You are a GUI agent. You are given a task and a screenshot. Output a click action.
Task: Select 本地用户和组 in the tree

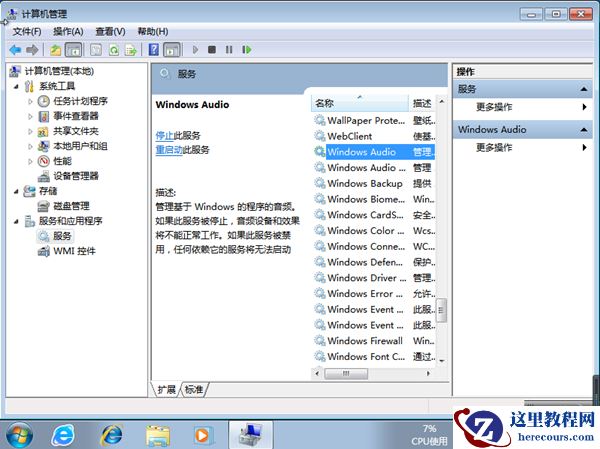80,146
